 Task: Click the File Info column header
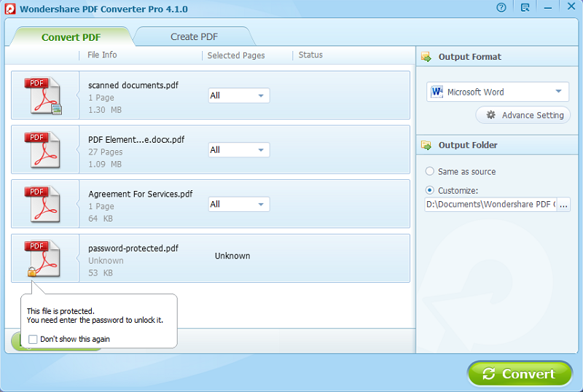point(102,55)
